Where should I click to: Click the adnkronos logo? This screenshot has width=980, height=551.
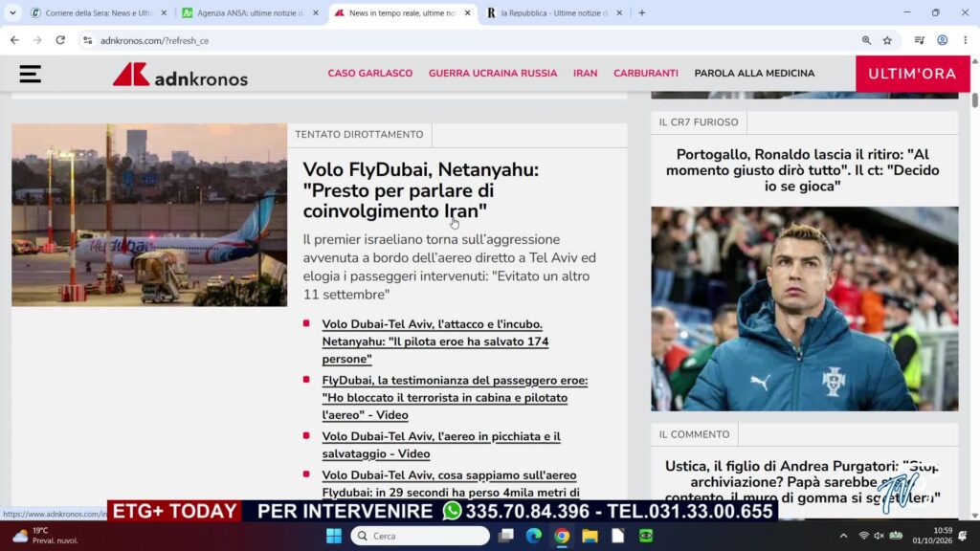click(x=180, y=75)
